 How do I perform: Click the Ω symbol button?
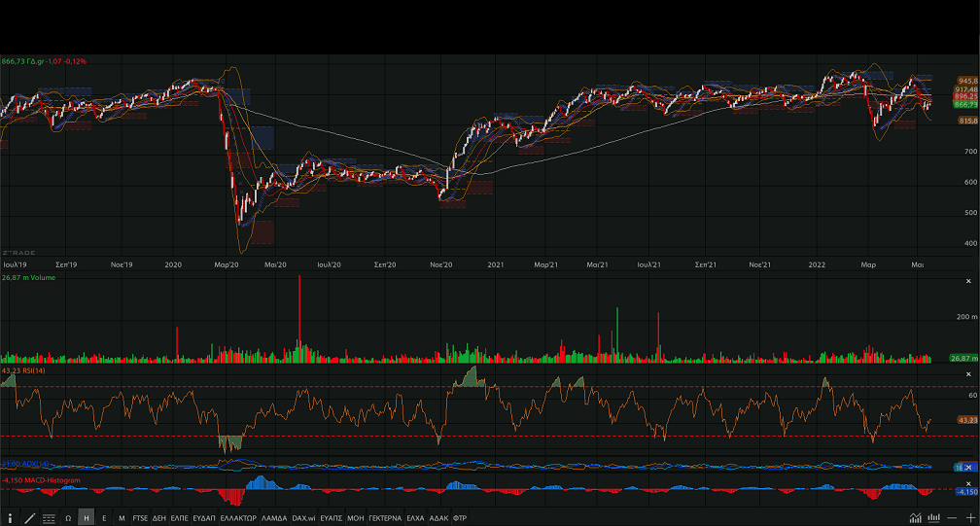[68, 518]
